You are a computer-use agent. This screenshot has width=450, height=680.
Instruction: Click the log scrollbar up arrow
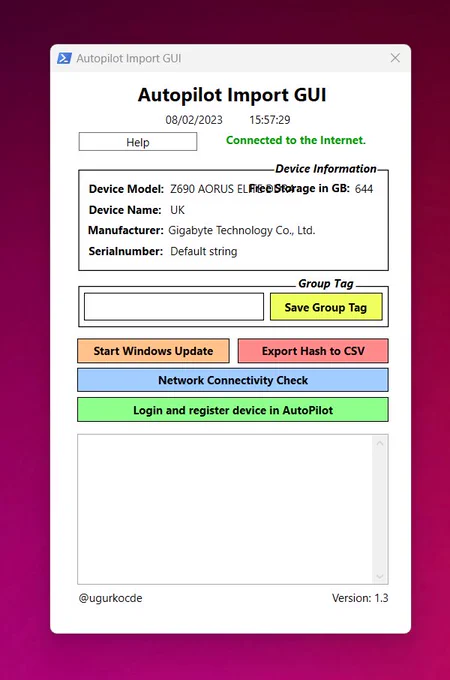click(x=380, y=443)
